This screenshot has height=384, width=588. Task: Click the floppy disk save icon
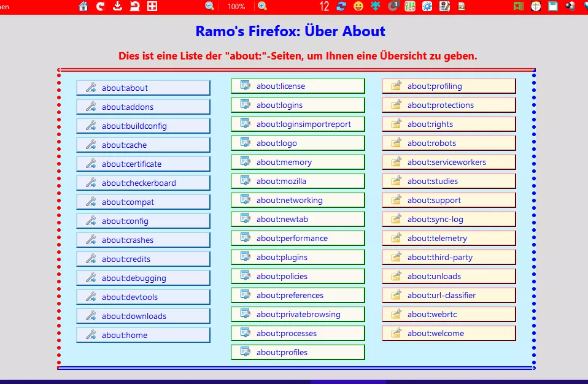[x=553, y=6]
